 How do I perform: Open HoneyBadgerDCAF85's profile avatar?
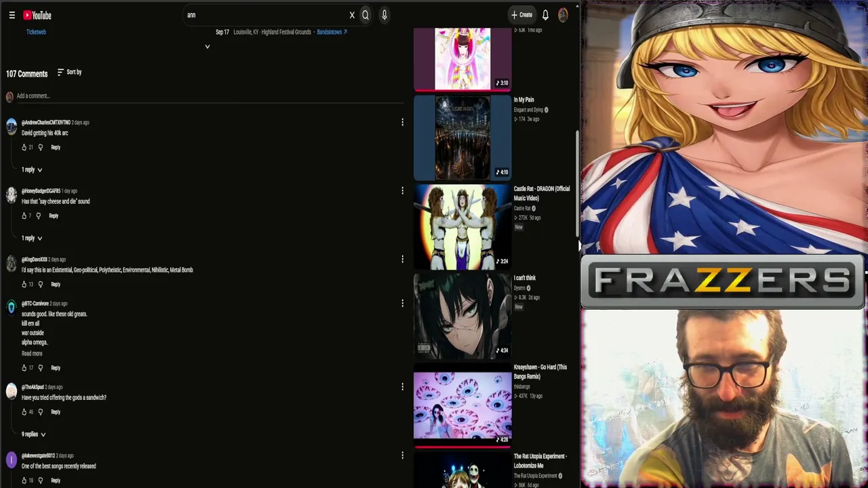(11, 195)
